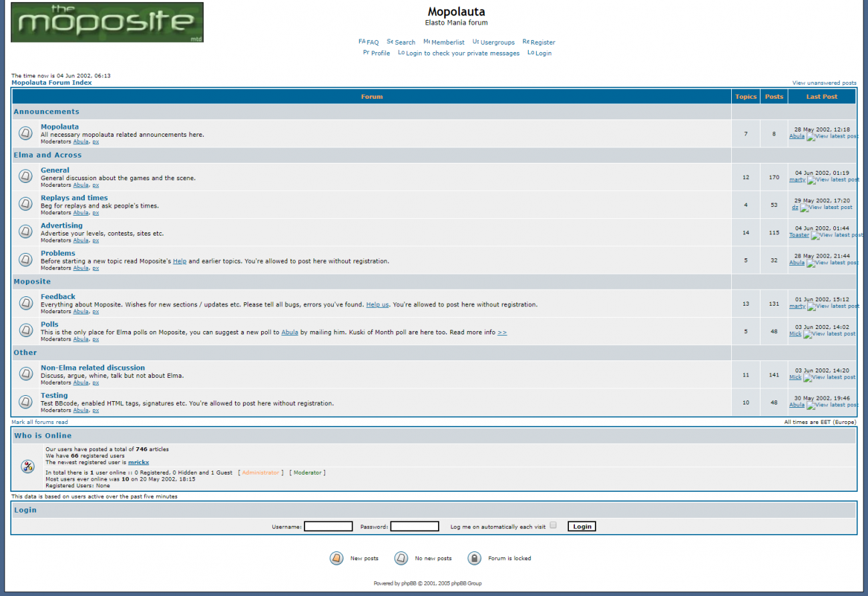Click view latest post icon for Testing
The image size is (868, 596).
(x=831, y=405)
